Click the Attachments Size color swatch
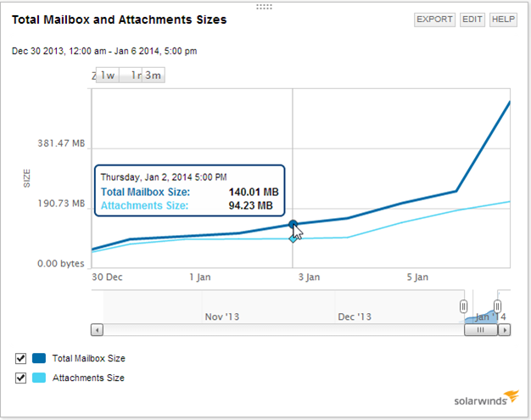531x420 pixels. click(x=39, y=378)
